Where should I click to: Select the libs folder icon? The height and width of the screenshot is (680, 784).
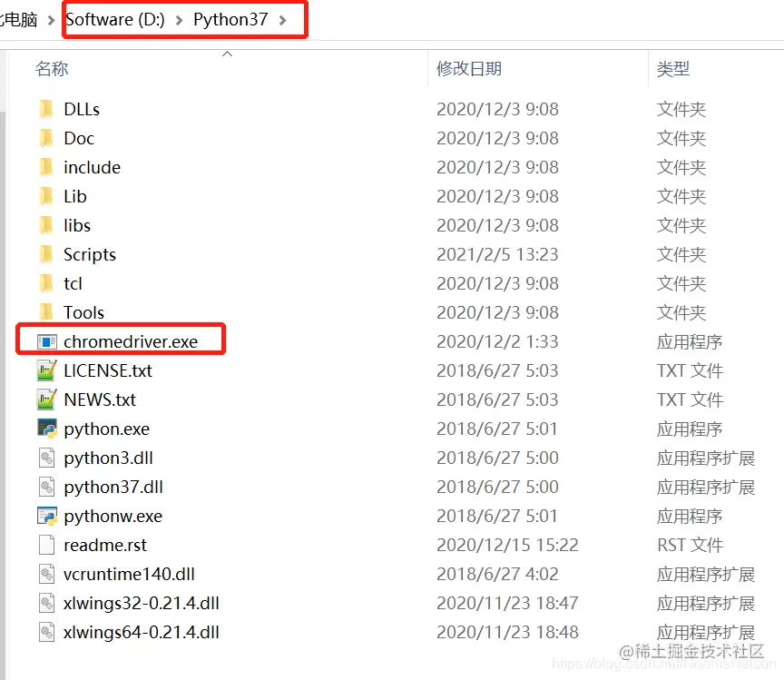(46, 224)
